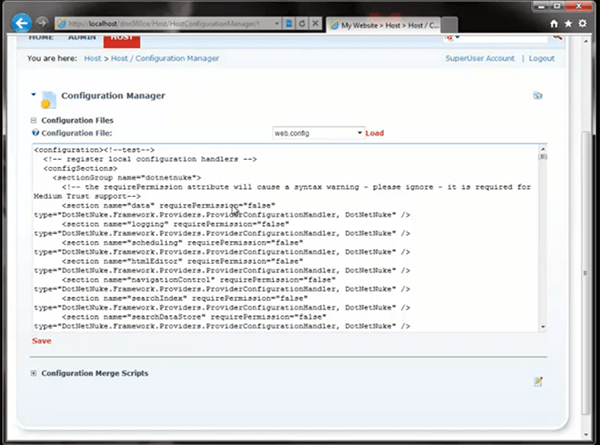Click the section name="data" line

(x=168, y=205)
